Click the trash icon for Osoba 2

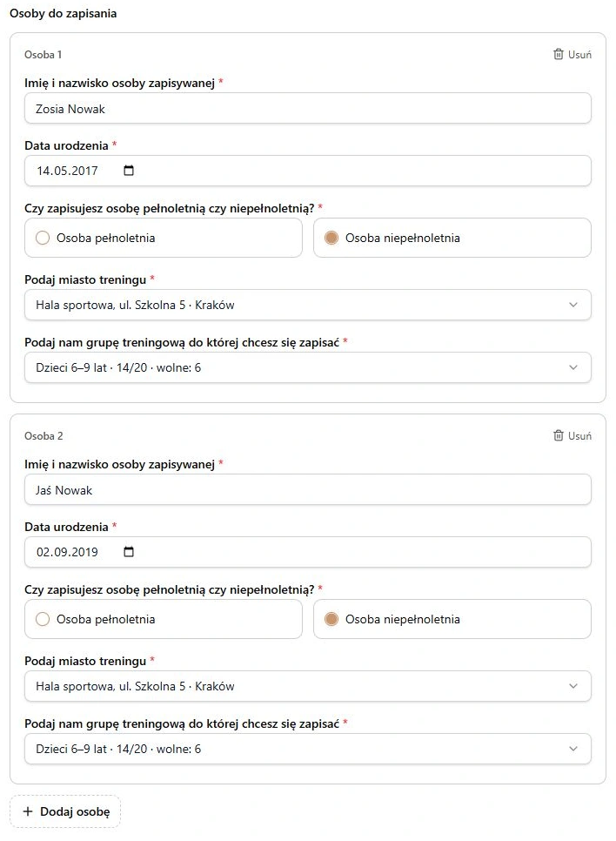pos(558,435)
